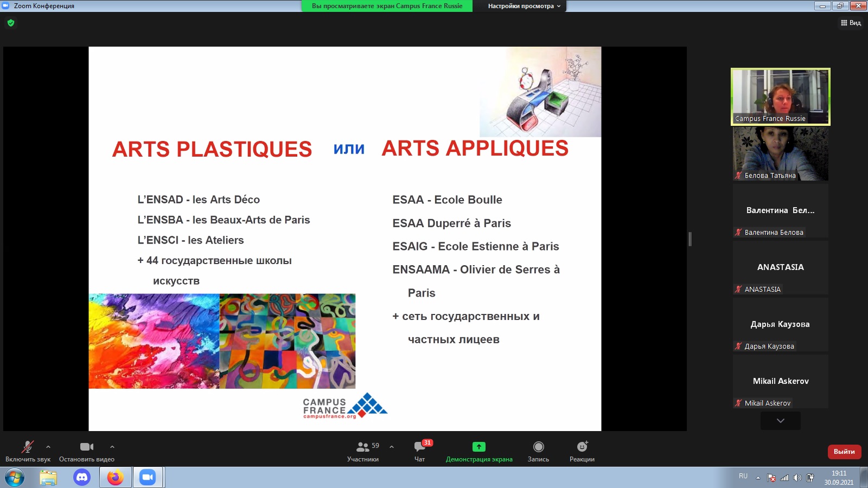
Task: Open the Participants panel icon
Action: click(x=362, y=447)
